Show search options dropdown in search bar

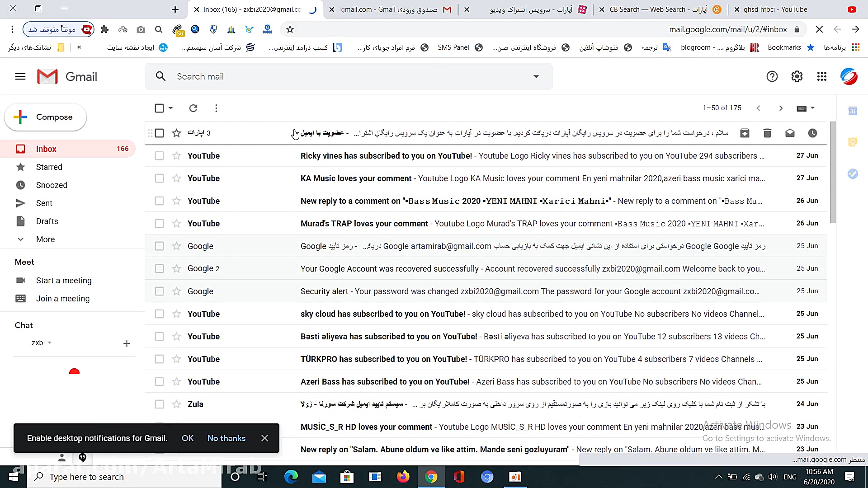click(536, 76)
